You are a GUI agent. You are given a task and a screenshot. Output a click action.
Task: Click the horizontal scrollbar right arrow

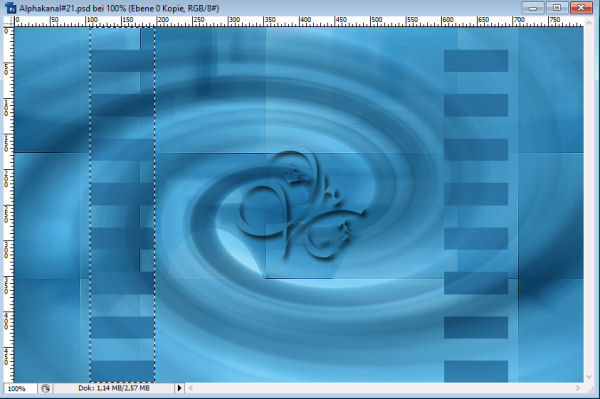click(578, 388)
